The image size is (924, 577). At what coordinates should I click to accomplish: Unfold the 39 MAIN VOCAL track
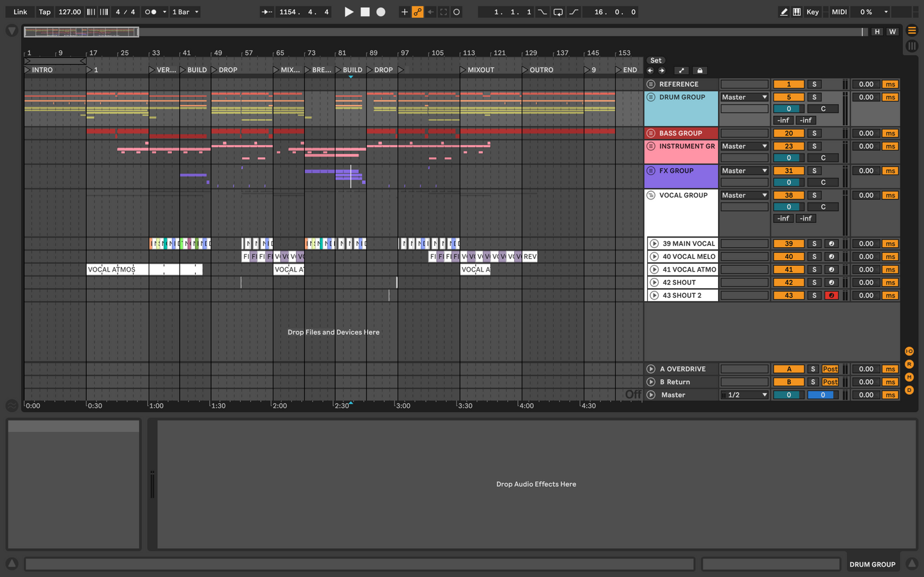pyautogui.click(x=654, y=243)
